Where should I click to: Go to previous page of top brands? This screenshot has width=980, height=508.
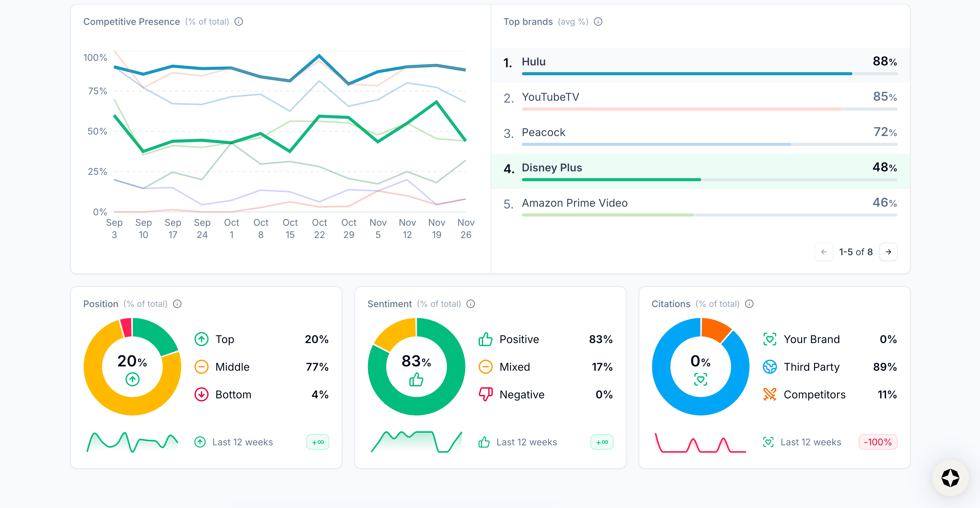pos(824,252)
